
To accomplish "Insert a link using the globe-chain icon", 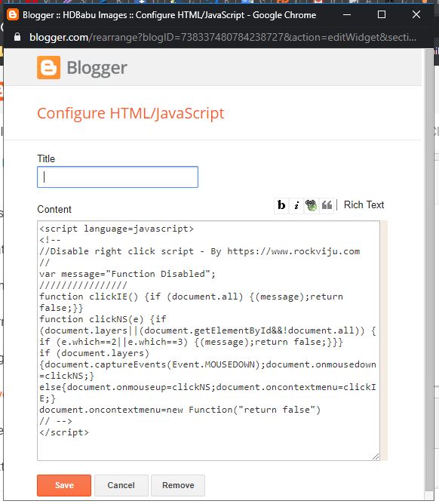I will [x=311, y=205].
